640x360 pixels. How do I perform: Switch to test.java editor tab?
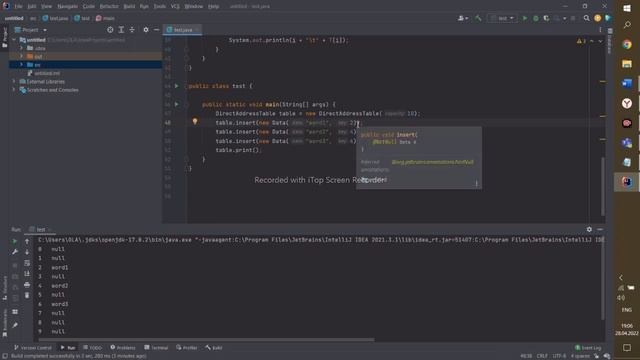182,30
